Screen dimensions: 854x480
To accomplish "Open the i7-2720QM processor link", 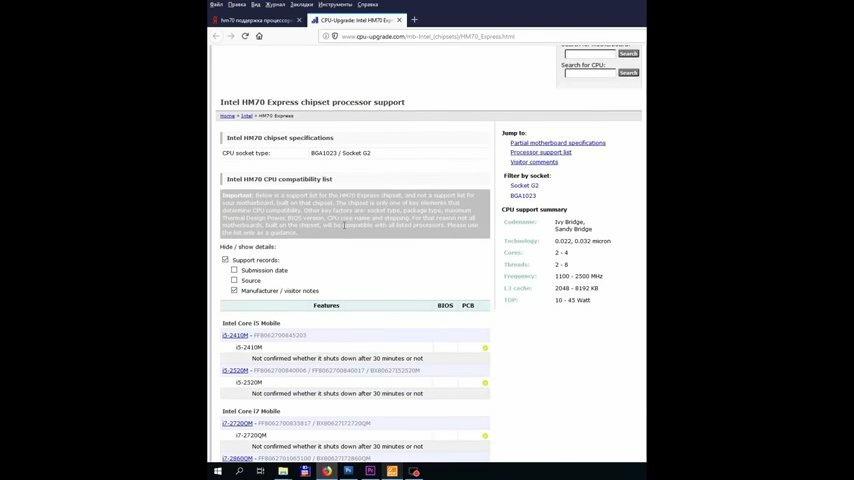I will coord(237,423).
